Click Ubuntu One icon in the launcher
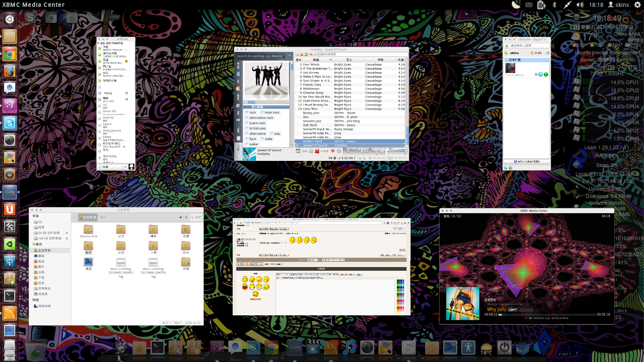 point(10,210)
